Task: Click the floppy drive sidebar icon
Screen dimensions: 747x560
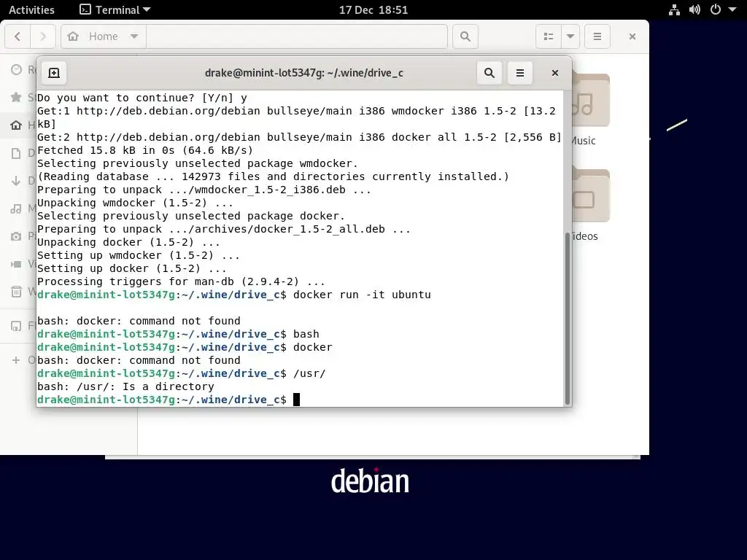Action: click(x=16, y=326)
